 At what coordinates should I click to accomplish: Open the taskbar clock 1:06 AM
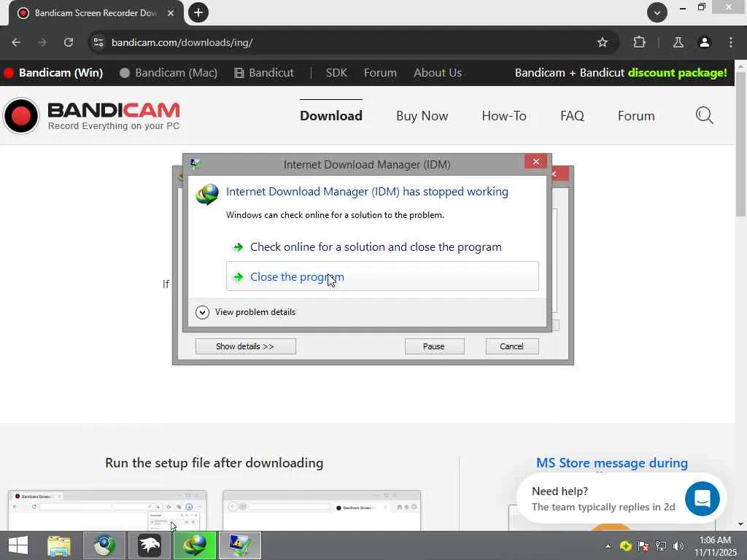(715, 545)
